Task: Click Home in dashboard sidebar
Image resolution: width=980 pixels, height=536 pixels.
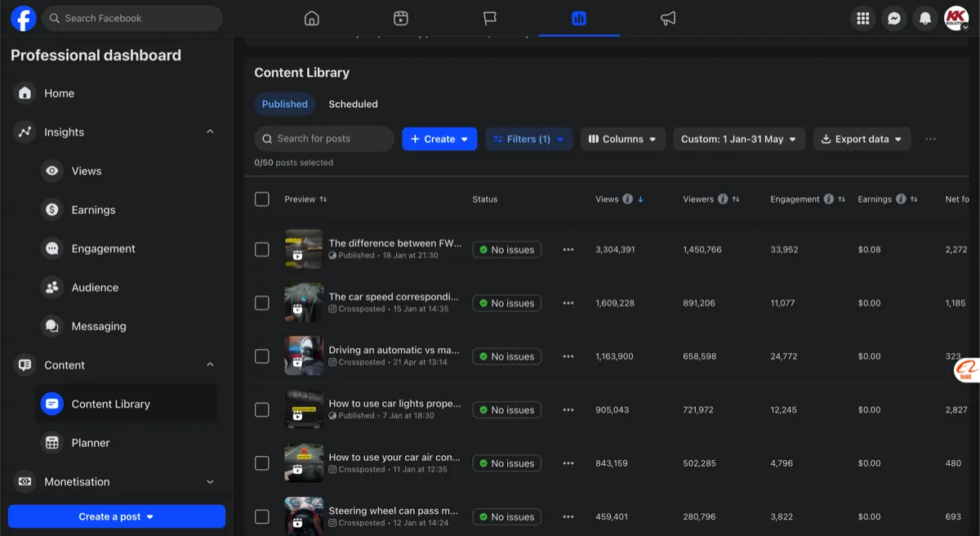Action: [x=114, y=93]
